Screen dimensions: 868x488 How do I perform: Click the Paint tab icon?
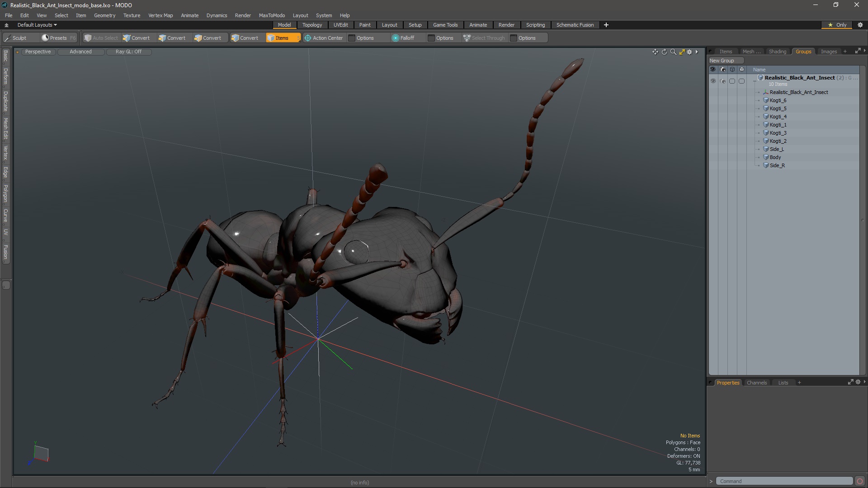[x=364, y=24]
